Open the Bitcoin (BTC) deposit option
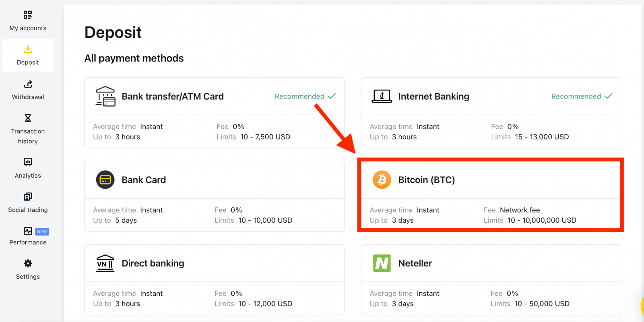 click(x=426, y=180)
